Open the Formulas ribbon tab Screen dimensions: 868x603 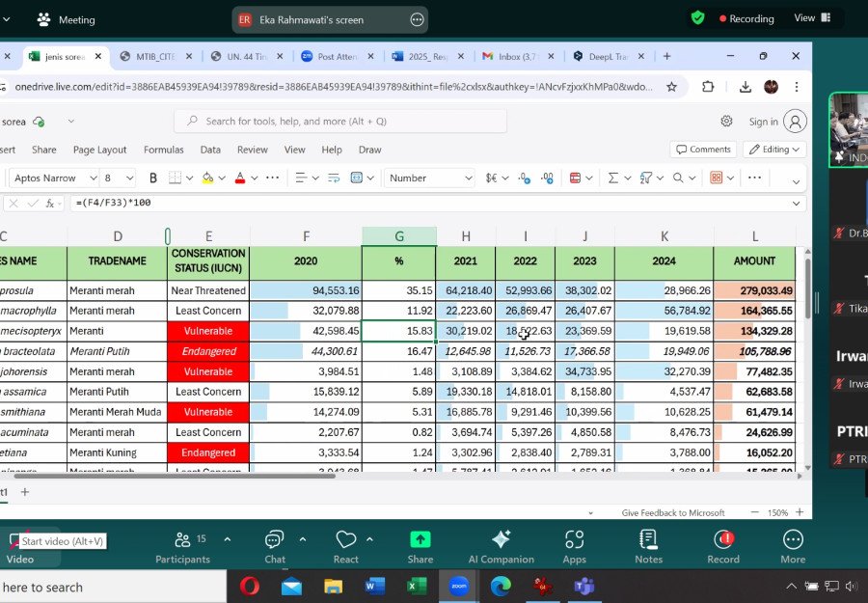click(163, 150)
